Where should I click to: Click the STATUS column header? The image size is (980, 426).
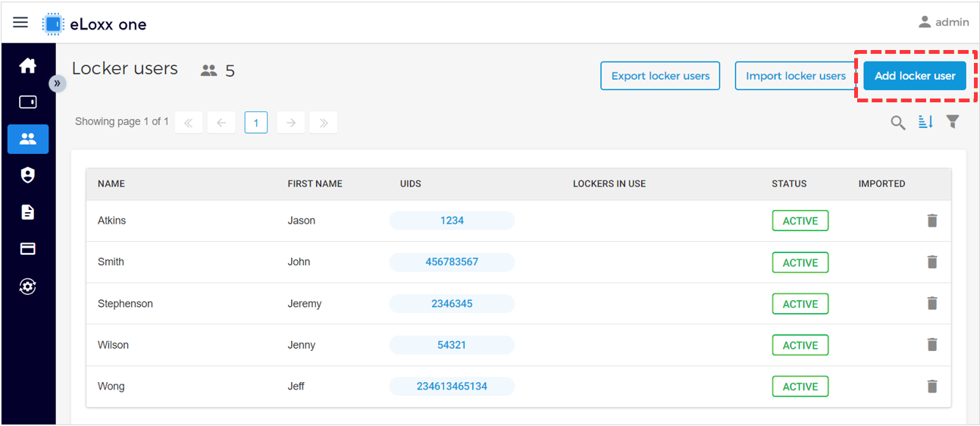pyautogui.click(x=789, y=183)
